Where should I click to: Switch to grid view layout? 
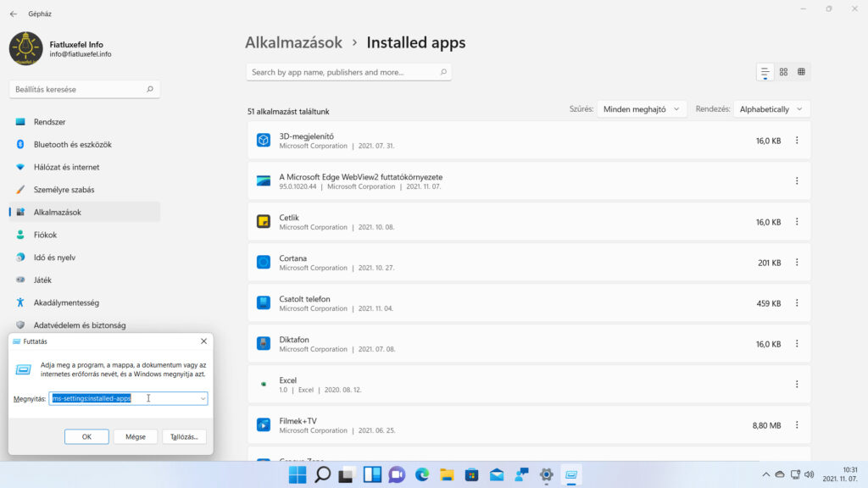pos(783,72)
